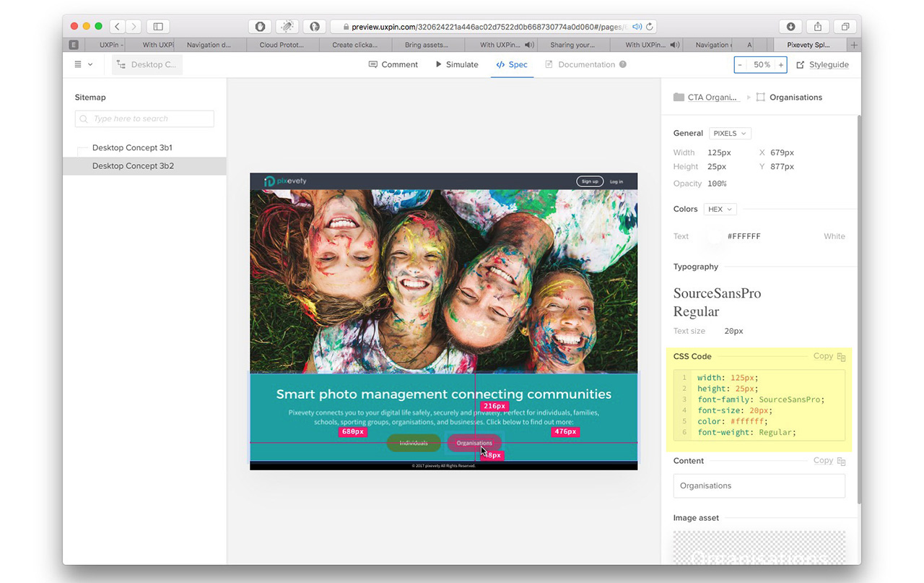924x583 pixels.
Task: Mute the tab audio icon in the address bar
Action: click(x=637, y=27)
